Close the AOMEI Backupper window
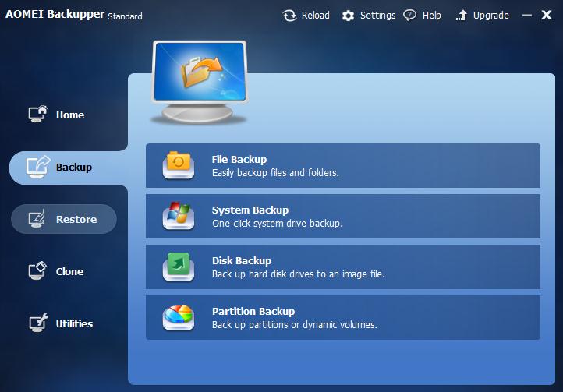Screen dimensions: 563x392 547,15
